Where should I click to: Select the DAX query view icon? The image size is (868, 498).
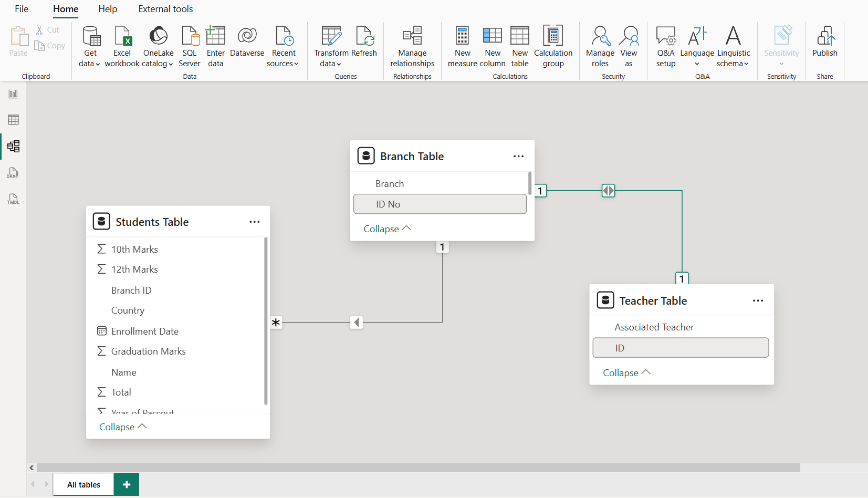(13, 172)
